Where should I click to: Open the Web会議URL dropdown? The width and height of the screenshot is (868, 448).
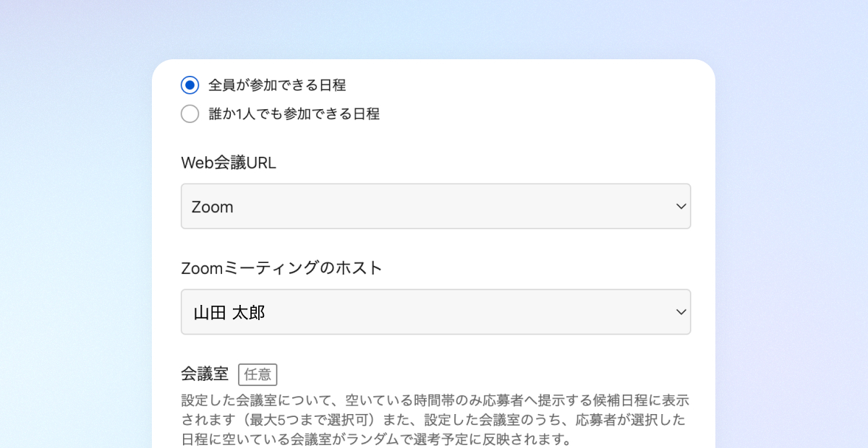point(435,207)
